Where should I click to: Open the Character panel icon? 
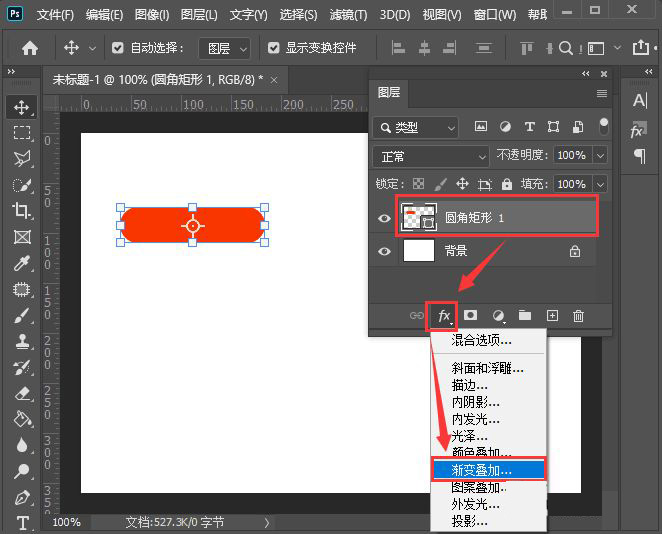(640, 100)
